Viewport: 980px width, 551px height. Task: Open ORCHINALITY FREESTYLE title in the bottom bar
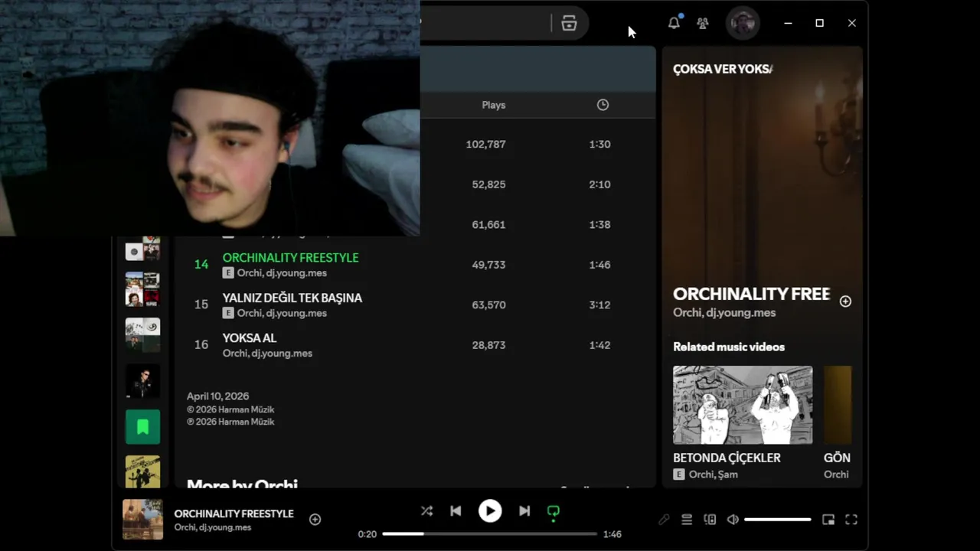click(234, 514)
